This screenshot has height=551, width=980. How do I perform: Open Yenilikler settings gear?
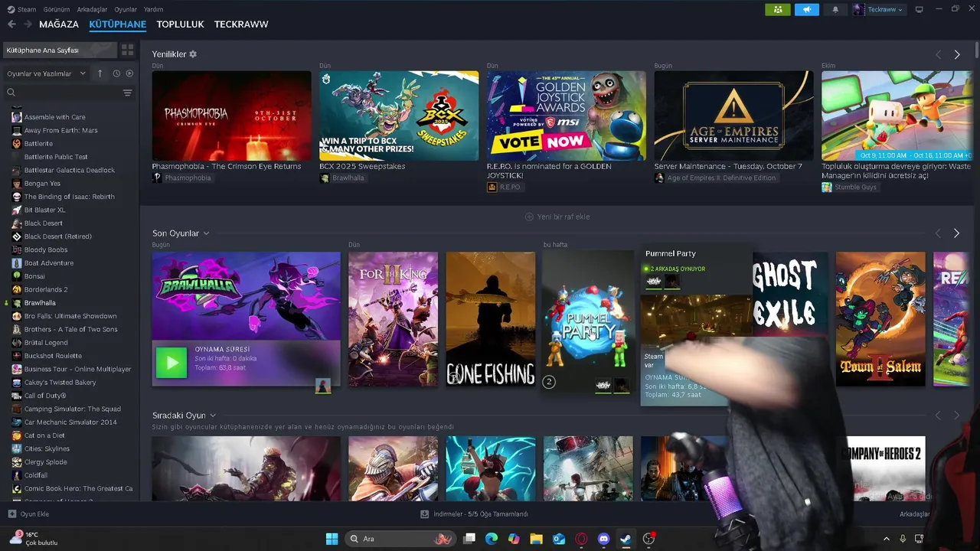(x=193, y=54)
